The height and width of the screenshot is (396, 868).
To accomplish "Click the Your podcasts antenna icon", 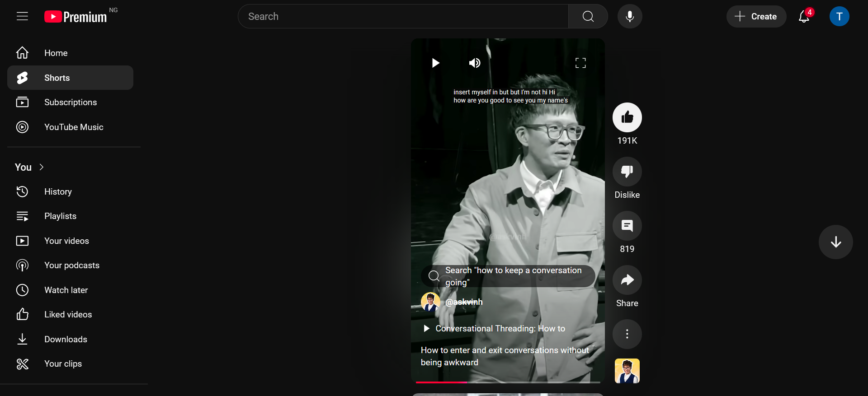I will [x=22, y=265].
